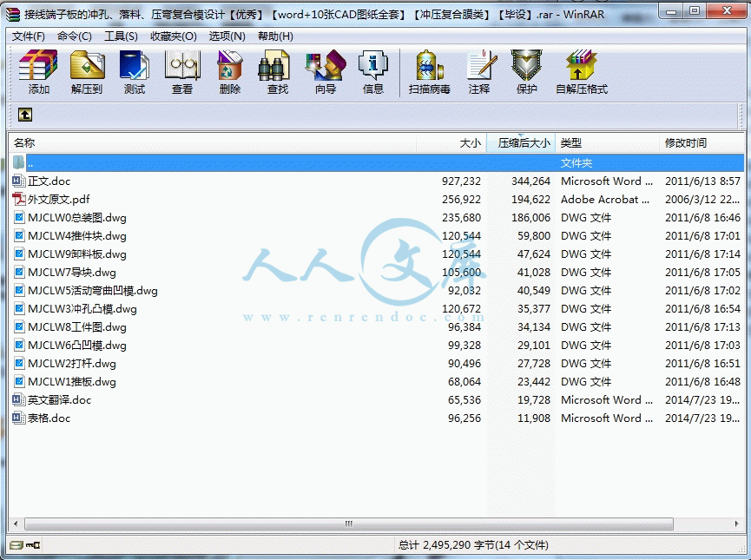Click the drive icon in status bar
Image resolution: width=751 pixels, height=560 pixels.
(16, 545)
